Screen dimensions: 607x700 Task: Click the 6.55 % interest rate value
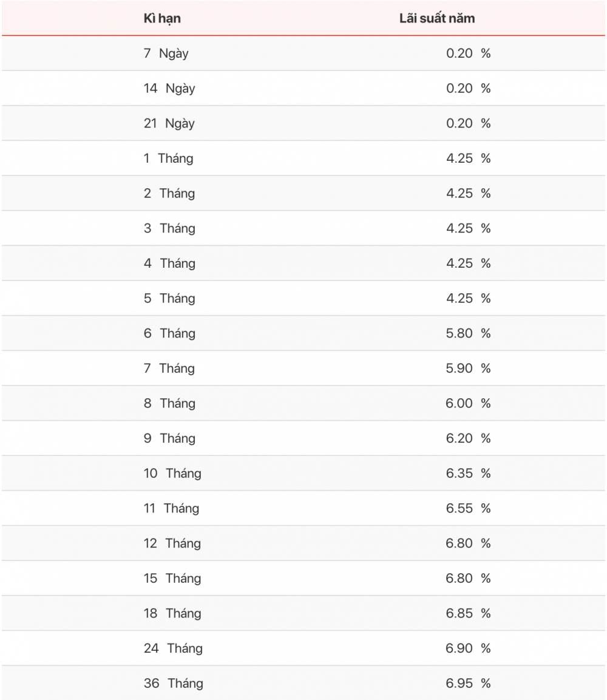[468, 508]
